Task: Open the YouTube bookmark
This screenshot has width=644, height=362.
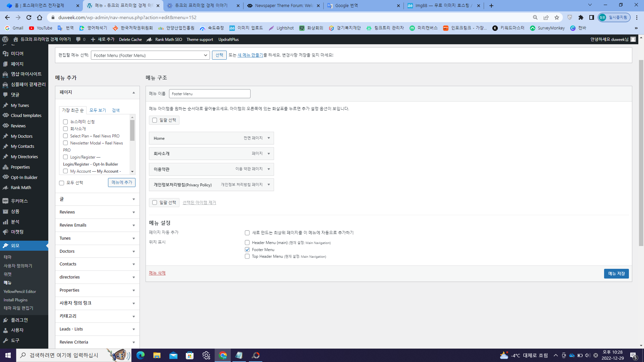Action: [41, 28]
